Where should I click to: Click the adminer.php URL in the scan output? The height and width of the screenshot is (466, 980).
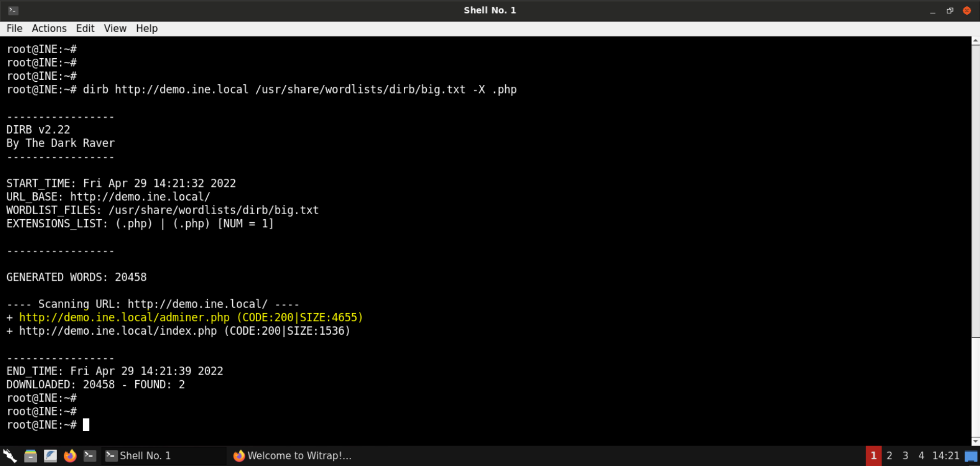pos(124,317)
